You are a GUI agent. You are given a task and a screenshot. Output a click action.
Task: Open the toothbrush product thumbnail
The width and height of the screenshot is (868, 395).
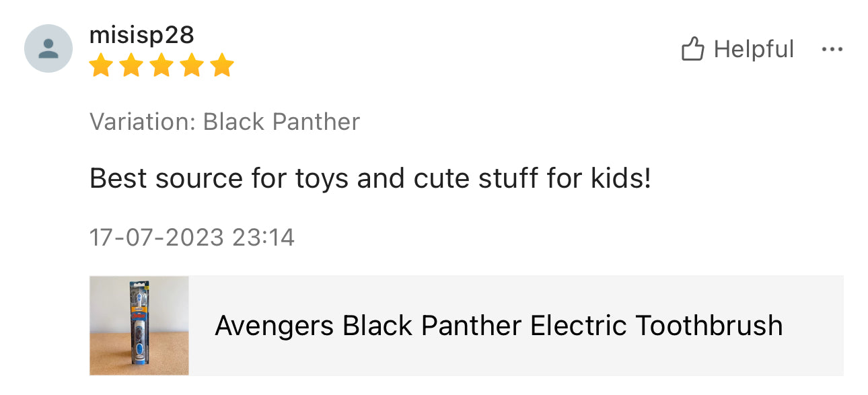coord(139,325)
